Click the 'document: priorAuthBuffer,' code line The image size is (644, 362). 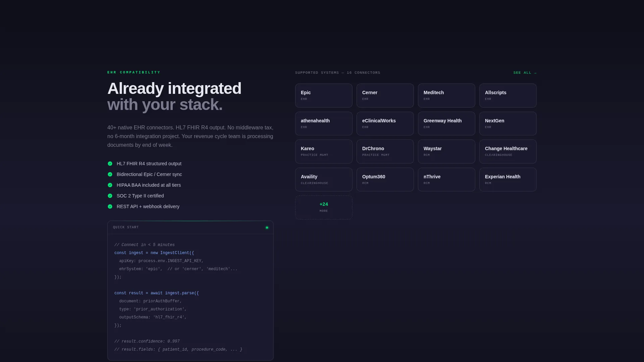pyautogui.click(x=150, y=301)
